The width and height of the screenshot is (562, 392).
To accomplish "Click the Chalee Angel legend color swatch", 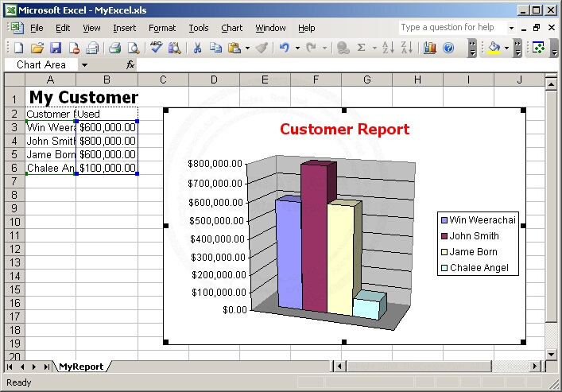I will tap(444, 268).
